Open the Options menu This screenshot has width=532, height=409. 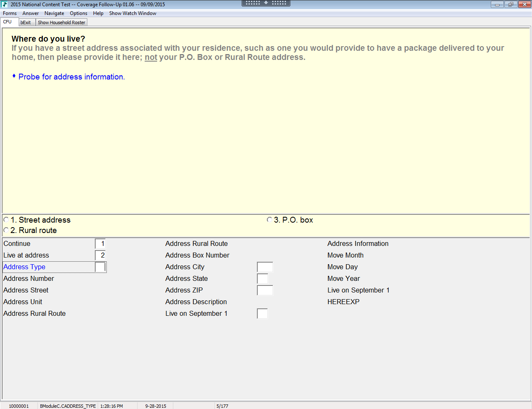click(79, 13)
